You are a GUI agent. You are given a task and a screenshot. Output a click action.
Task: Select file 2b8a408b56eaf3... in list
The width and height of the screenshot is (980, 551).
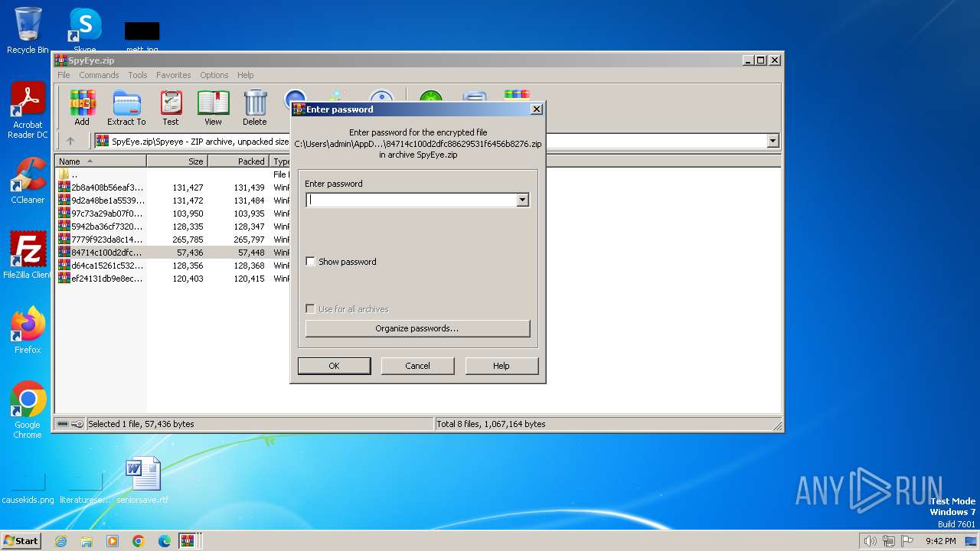(x=101, y=187)
